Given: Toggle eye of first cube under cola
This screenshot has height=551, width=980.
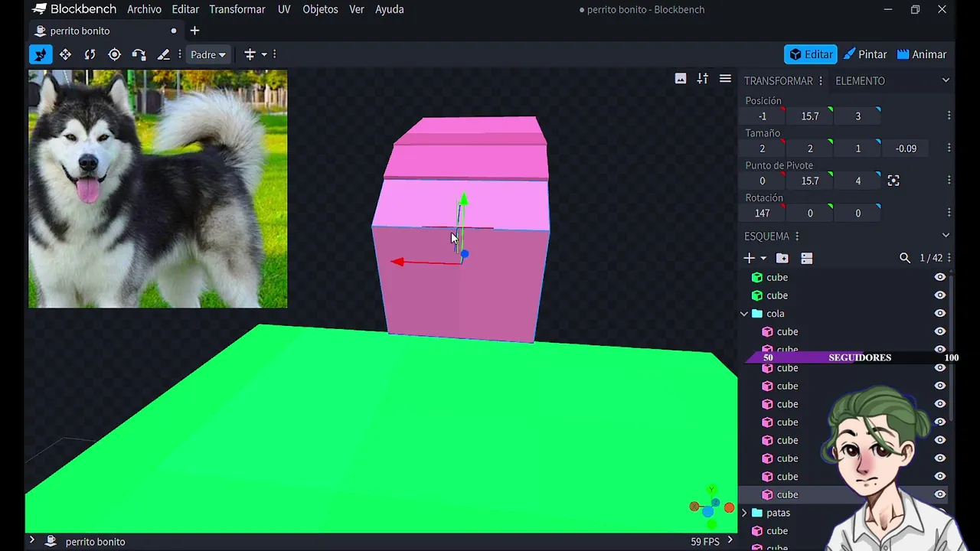Looking at the screenshot, I should tap(939, 331).
